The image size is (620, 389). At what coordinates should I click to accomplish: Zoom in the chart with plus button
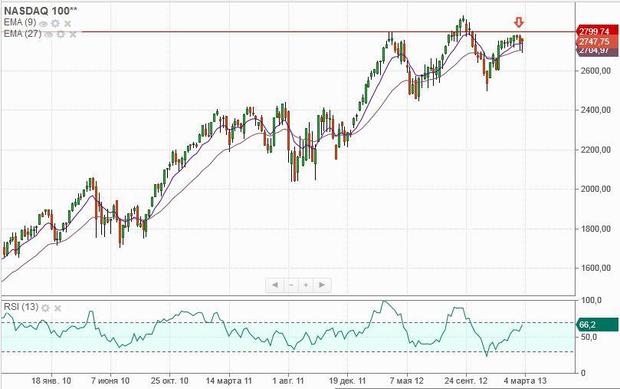coord(306,285)
